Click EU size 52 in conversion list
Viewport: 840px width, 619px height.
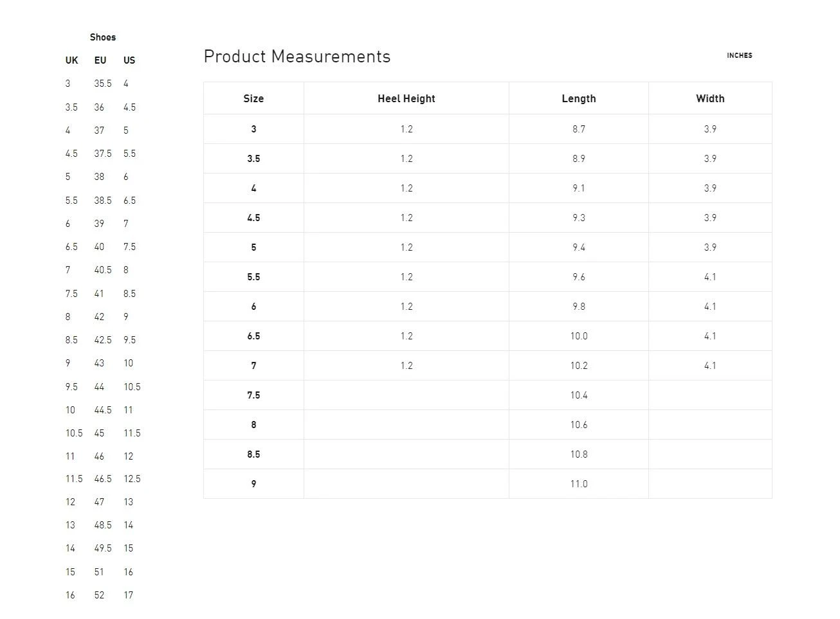pyautogui.click(x=99, y=595)
